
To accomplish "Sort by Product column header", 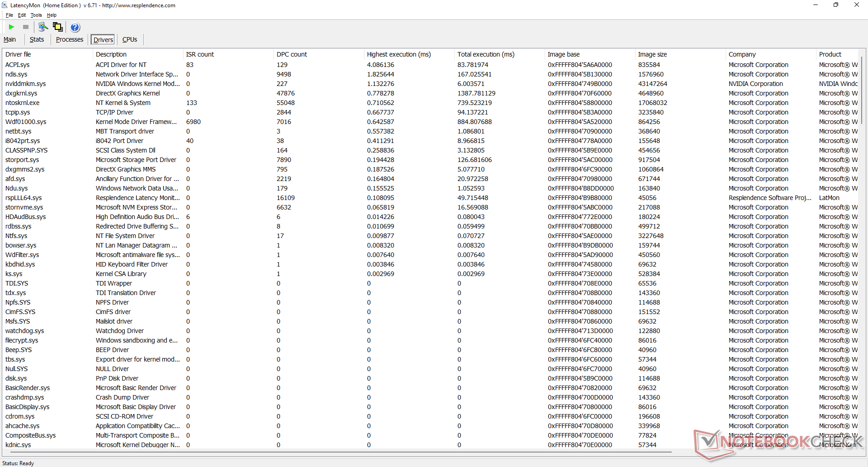I will coord(837,54).
